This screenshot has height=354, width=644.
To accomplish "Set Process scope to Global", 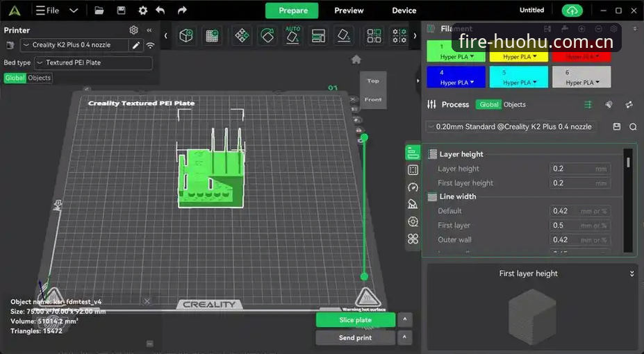I will (489, 105).
